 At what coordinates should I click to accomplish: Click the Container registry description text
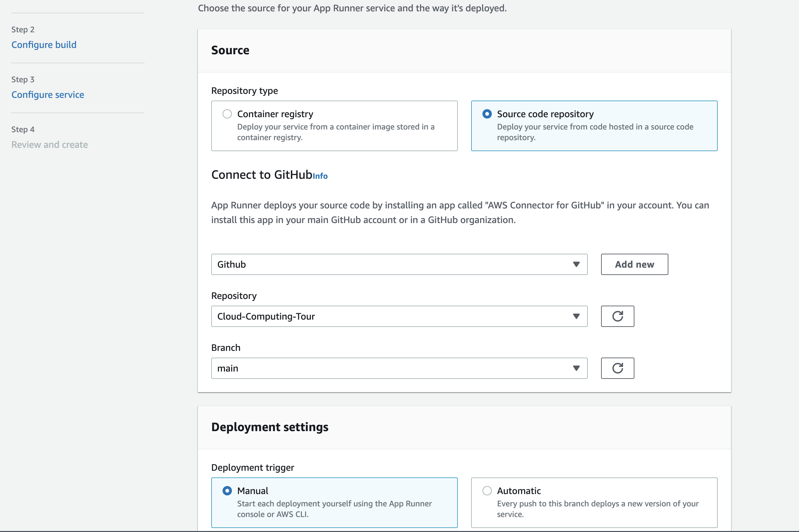click(x=336, y=132)
